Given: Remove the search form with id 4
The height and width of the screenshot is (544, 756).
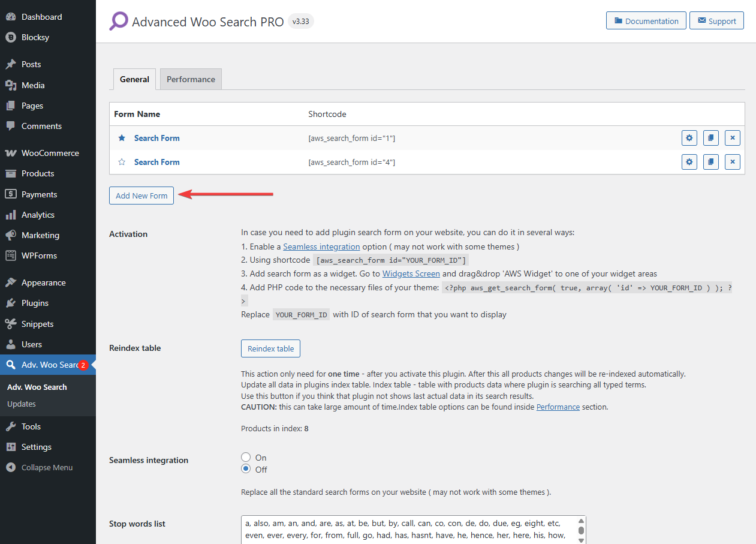Looking at the screenshot, I should [x=732, y=162].
